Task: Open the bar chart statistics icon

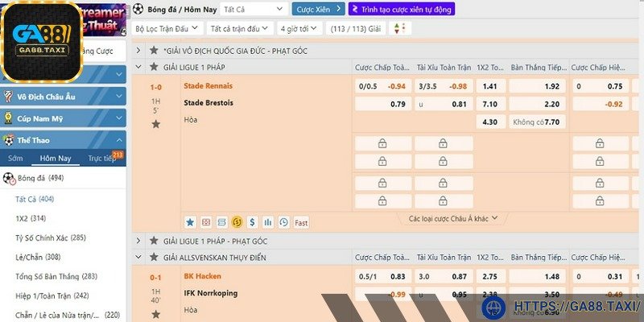Action: pos(268,221)
